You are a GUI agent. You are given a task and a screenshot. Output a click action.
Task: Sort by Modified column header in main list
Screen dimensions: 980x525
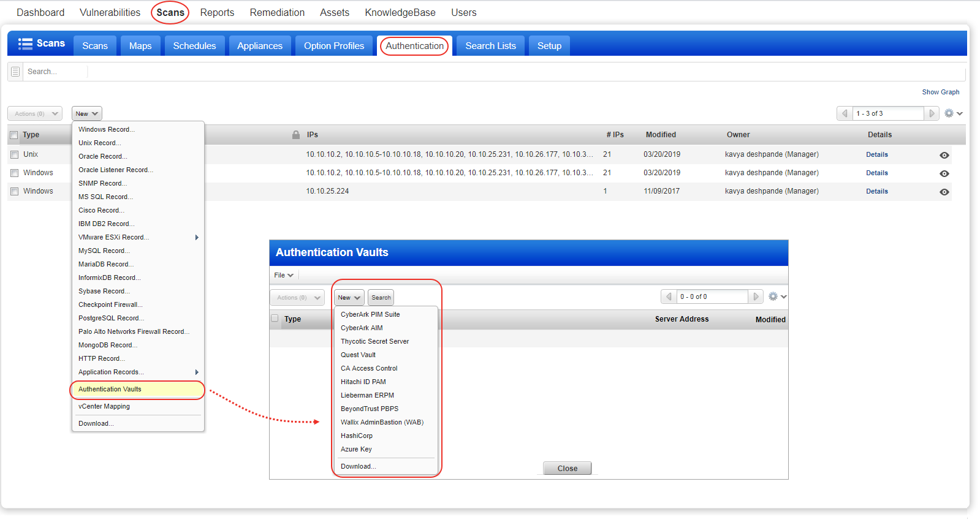661,135
